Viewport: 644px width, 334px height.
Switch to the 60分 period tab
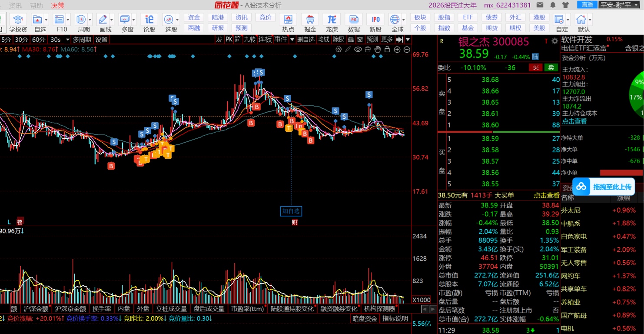click(x=38, y=39)
